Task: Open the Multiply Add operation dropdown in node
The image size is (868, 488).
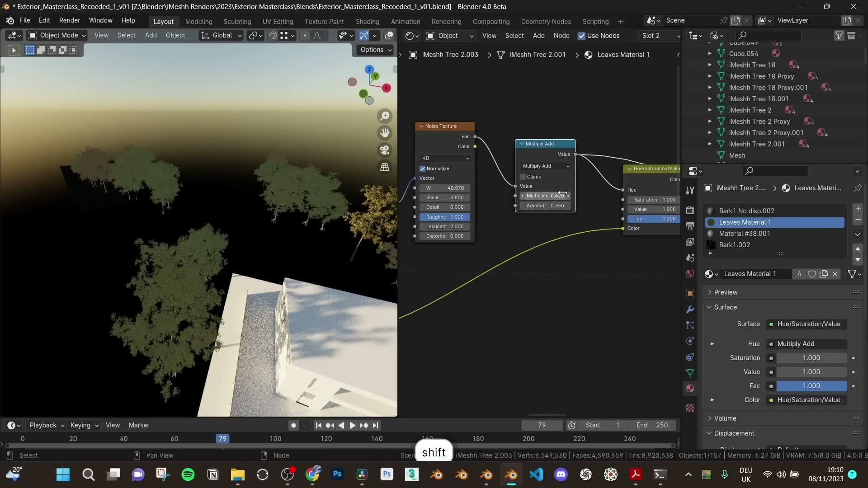Action: (x=546, y=166)
